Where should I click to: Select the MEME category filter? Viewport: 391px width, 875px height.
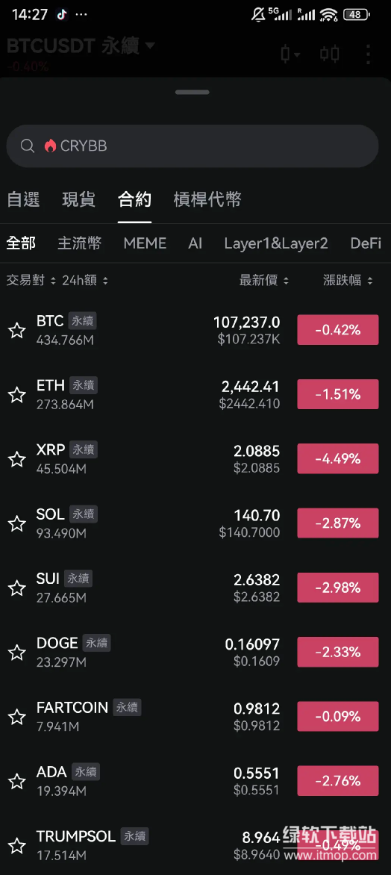coord(145,243)
